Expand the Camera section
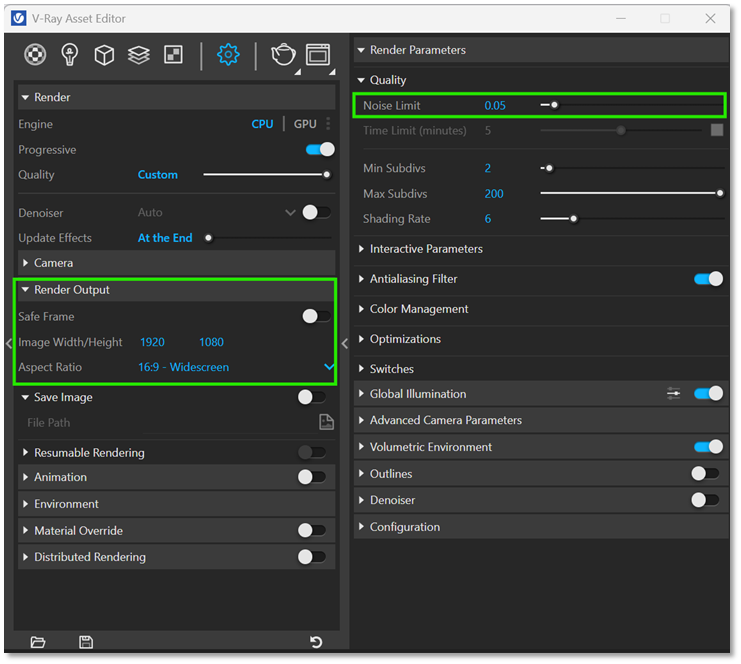Screen dimensions: 741x664 tap(53, 263)
